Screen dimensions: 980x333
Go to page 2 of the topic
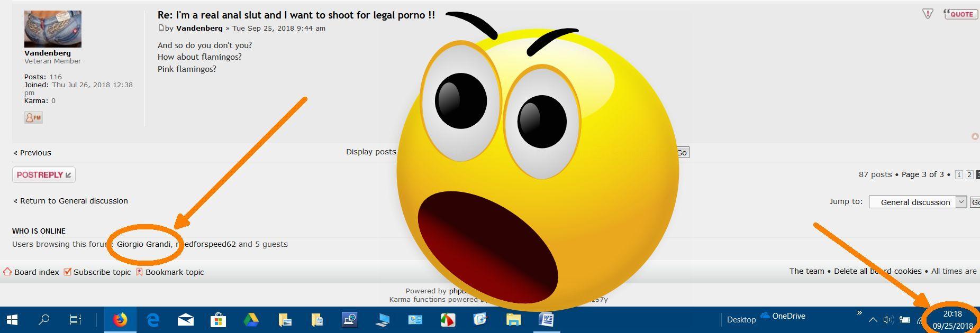coord(969,174)
